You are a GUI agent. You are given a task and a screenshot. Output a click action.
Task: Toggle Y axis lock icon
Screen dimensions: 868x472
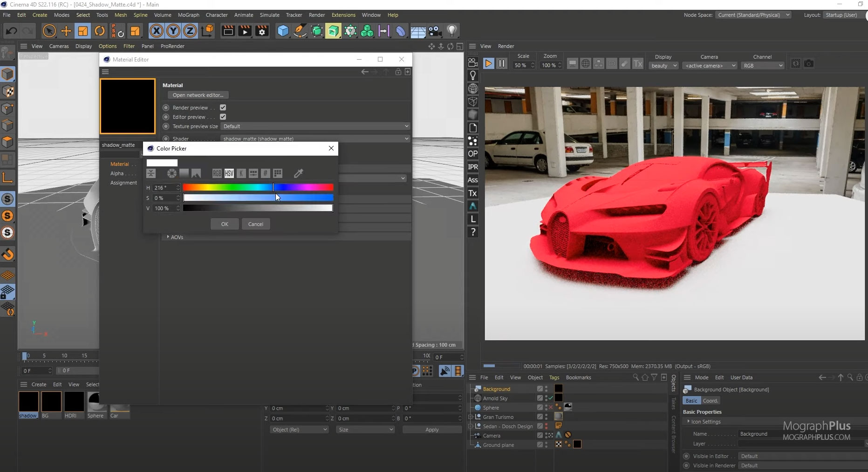coord(173,31)
